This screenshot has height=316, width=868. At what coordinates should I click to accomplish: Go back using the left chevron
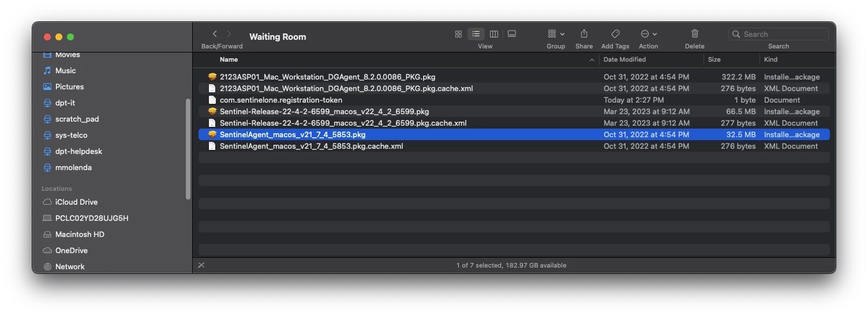click(215, 34)
